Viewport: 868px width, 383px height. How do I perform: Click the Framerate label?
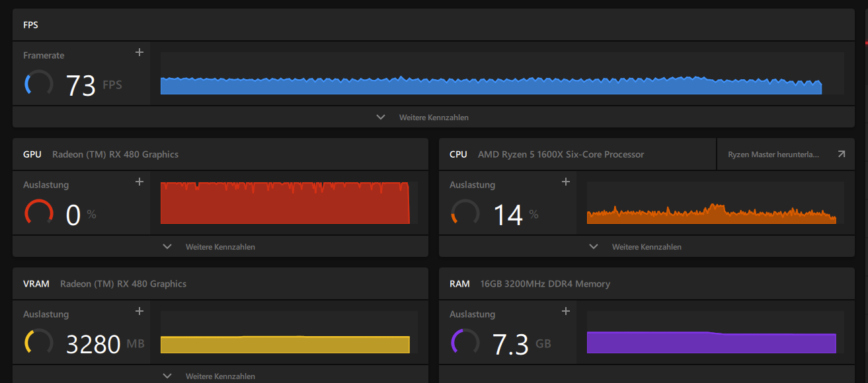pos(44,55)
